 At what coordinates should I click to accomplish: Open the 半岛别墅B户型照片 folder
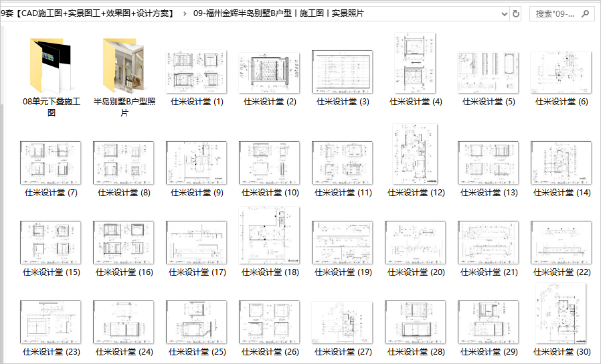[x=123, y=66]
